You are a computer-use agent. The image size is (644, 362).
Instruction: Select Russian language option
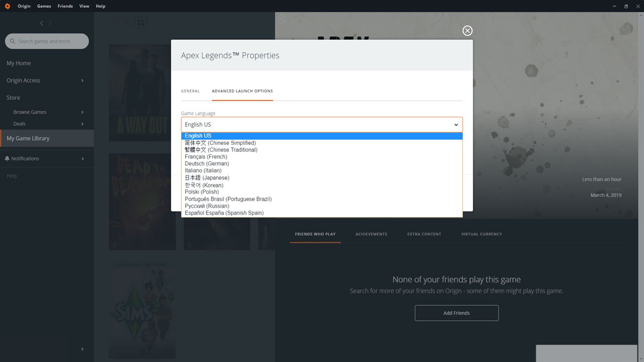click(322, 206)
